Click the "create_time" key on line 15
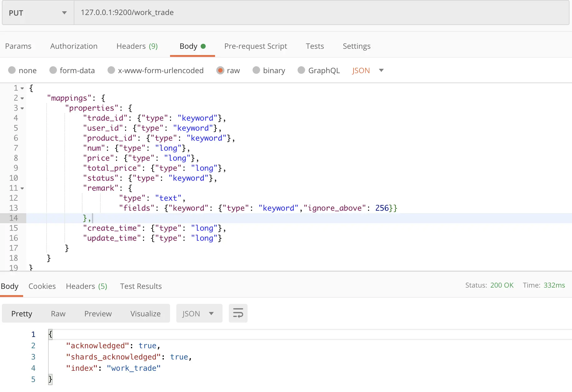 pos(112,228)
